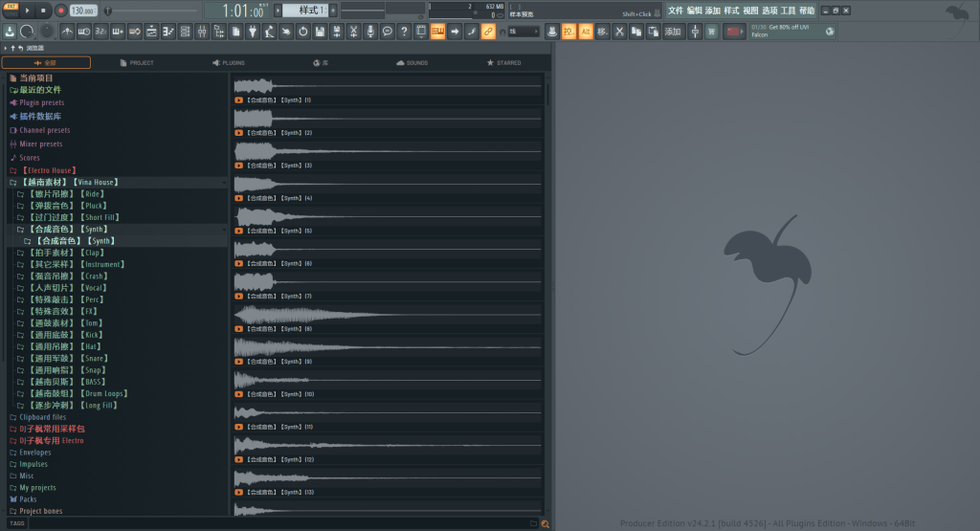Screen dimensions: 980x531
Task: Click the orange search magnifier icon
Action: click(x=545, y=524)
